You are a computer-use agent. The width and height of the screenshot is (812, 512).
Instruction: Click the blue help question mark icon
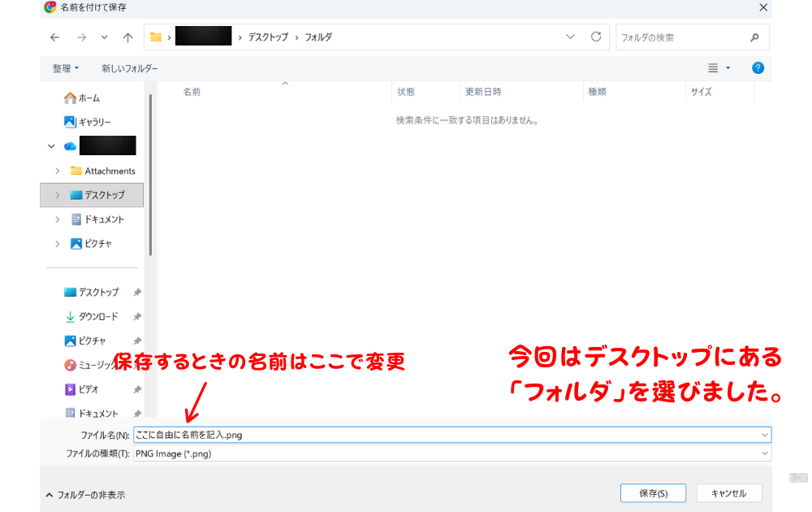758,68
